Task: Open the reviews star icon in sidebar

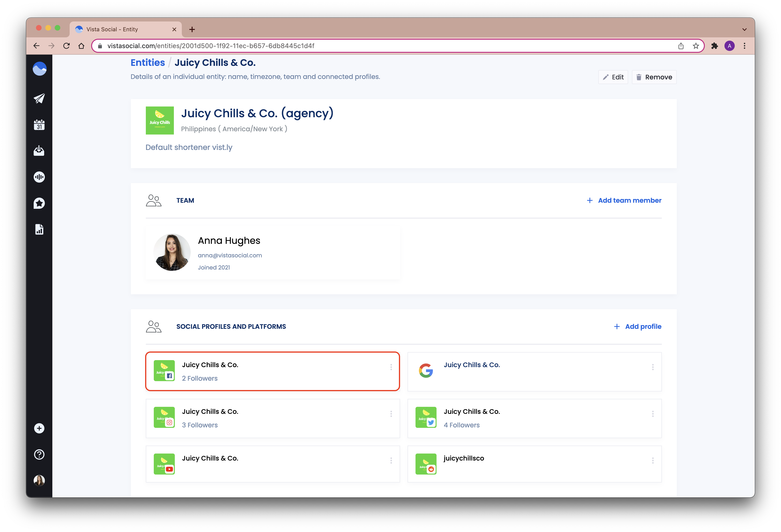Action: pos(39,203)
